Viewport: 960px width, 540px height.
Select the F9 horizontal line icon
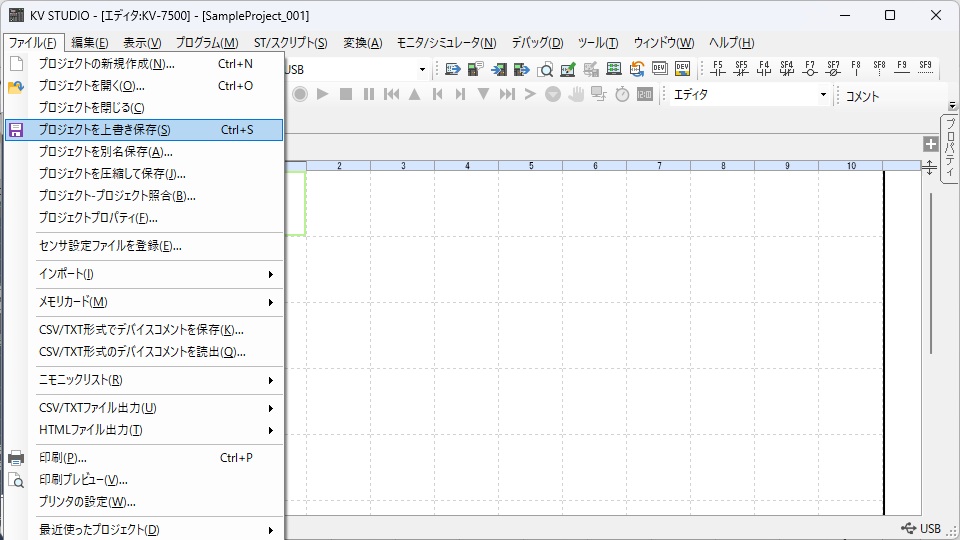(902, 69)
